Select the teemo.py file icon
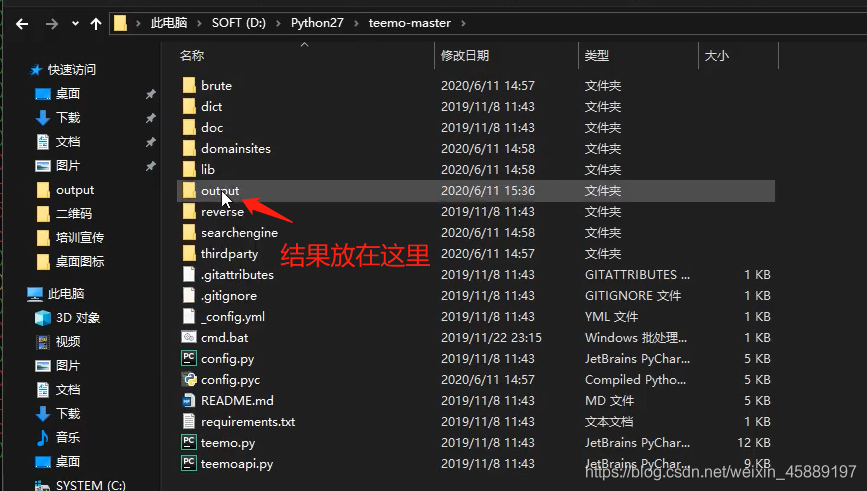The height and width of the screenshot is (491, 867). (189, 442)
